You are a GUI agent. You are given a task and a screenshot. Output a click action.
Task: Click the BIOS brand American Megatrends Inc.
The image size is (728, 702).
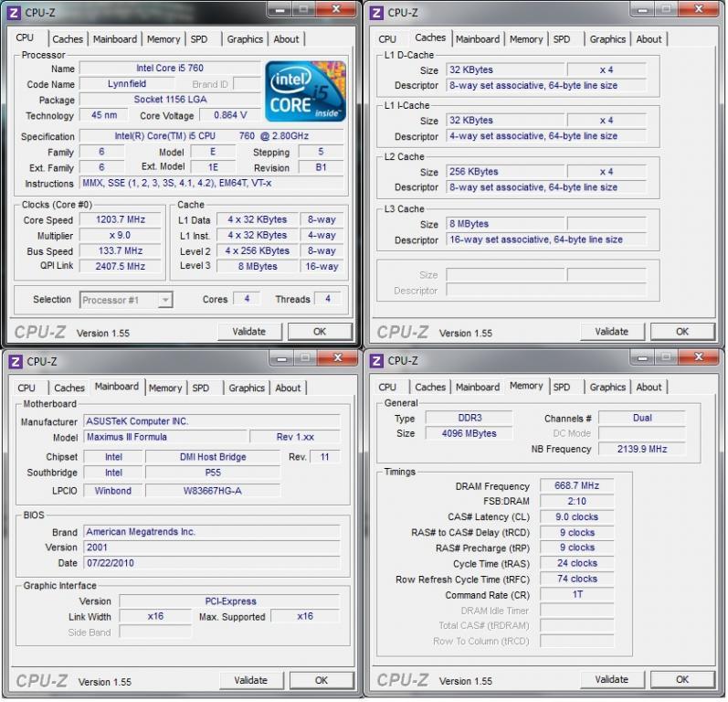point(212,532)
